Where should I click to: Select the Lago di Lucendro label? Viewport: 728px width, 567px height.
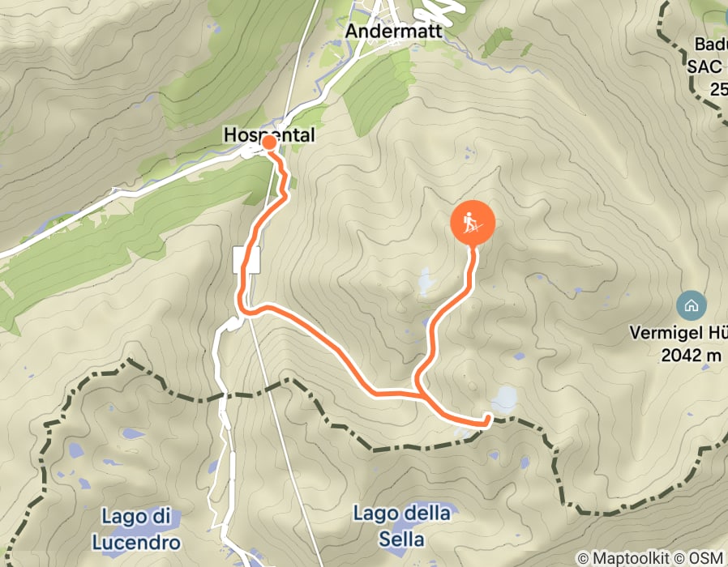click(136, 529)
